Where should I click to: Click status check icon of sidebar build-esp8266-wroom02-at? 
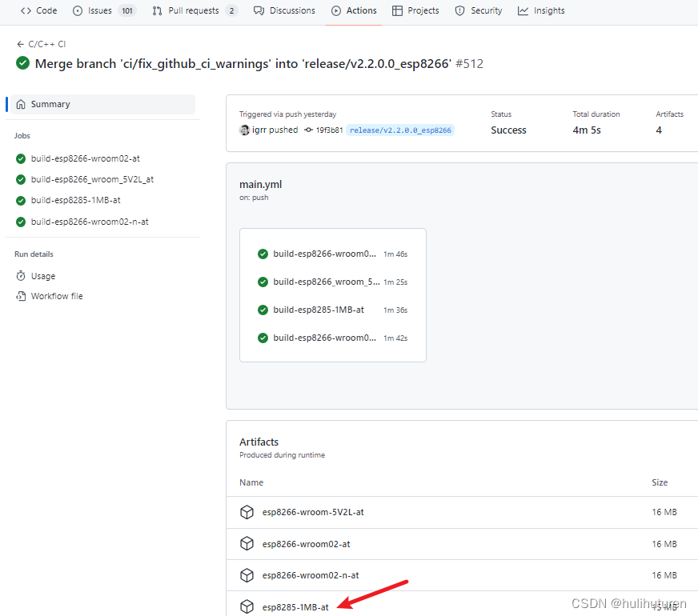click(x=21, y=158)
